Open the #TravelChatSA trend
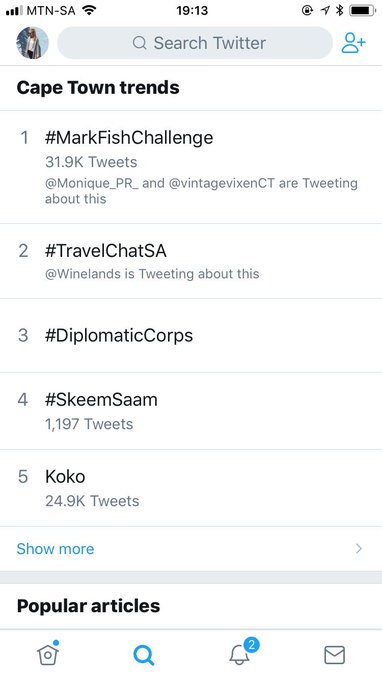This screenshot has width=382, height=680. pos(191,262)
